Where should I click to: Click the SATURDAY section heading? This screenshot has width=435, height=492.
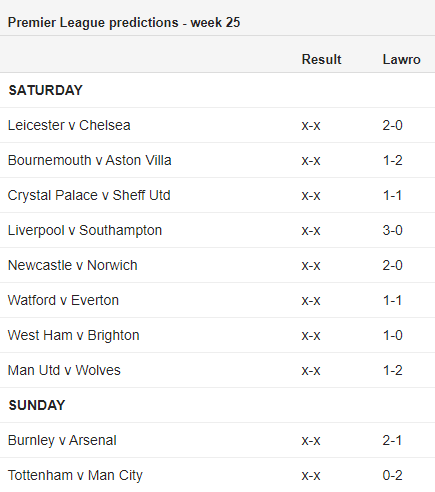45,90
